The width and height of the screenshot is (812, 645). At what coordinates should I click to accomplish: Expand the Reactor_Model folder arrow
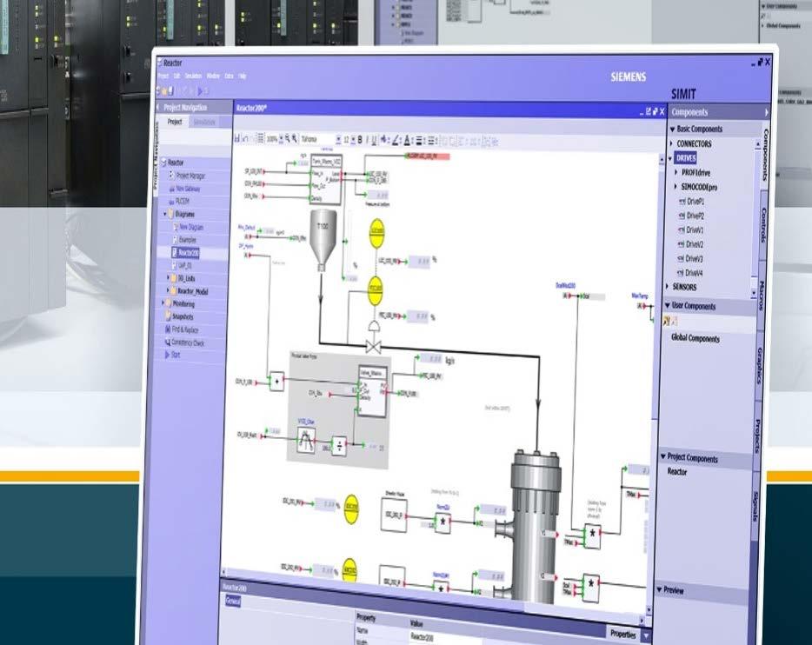(x=169, y=291)
